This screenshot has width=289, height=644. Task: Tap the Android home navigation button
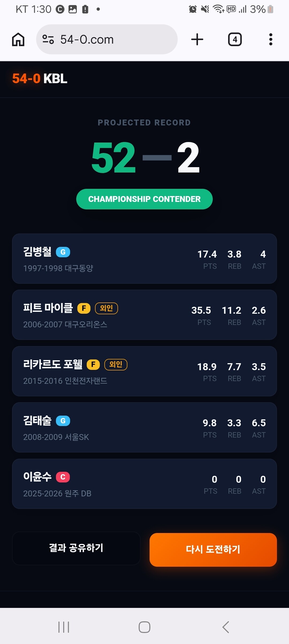(144, 627)
